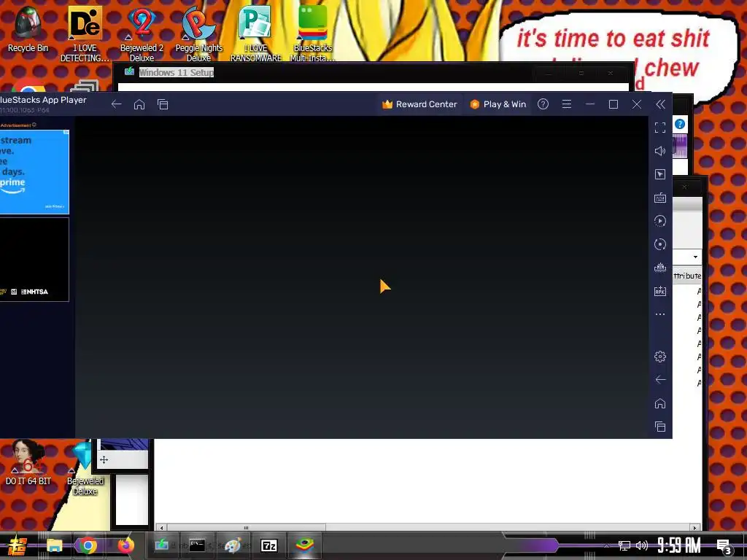The image size is (747, 560).
Task: Open the Recycle Bin desktop icon
Action: point(28,28)
